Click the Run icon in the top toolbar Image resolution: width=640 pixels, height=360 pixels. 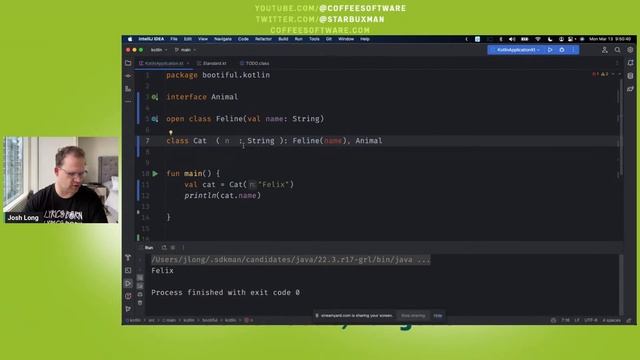click(x=550, y=50)
